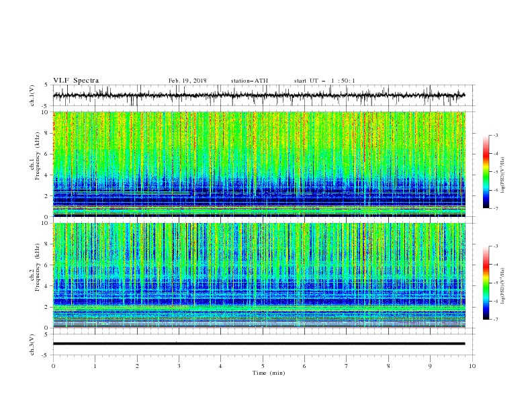Click the "VLF Spectra" title text
532x411 pixels.
(x=76, y=81)
